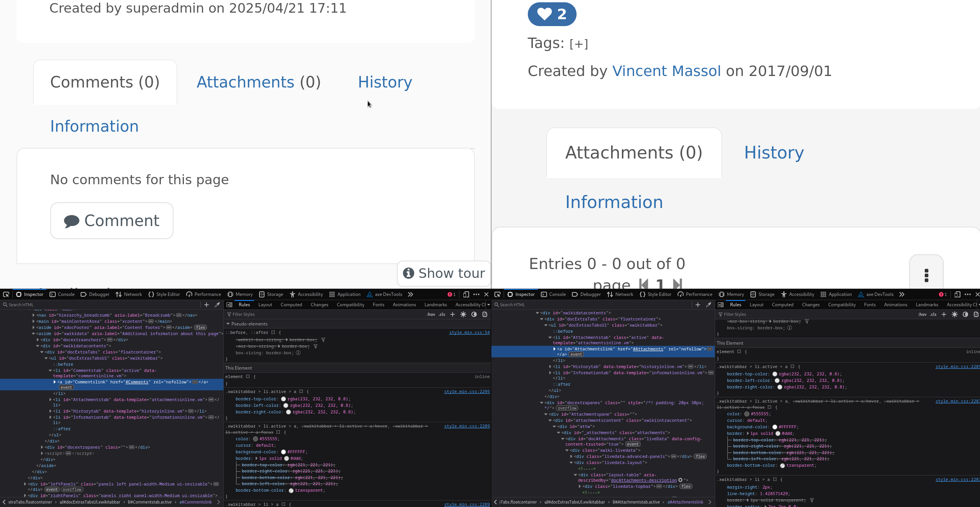Toggle .cls class panel in left Rules
980x507 pixels.
point(442,314)
